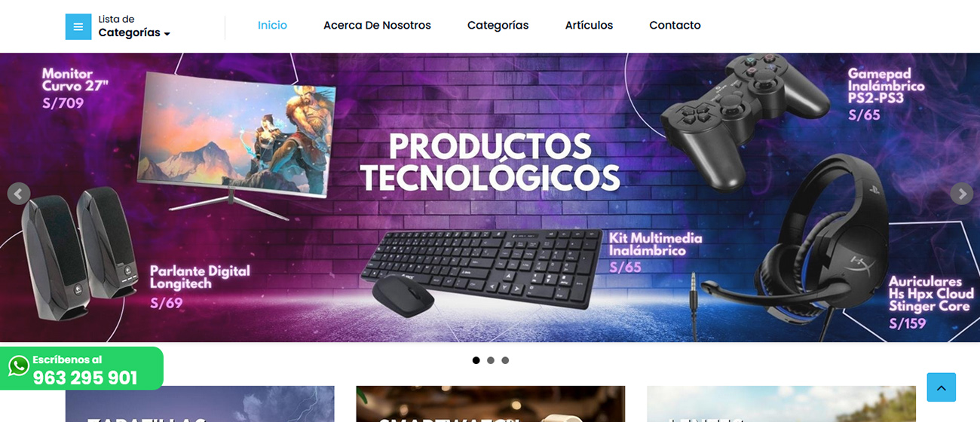Click the PRODUCTOS TECNOLÓGICOS banner title
980x422 pixels.
tap(490, 162)
